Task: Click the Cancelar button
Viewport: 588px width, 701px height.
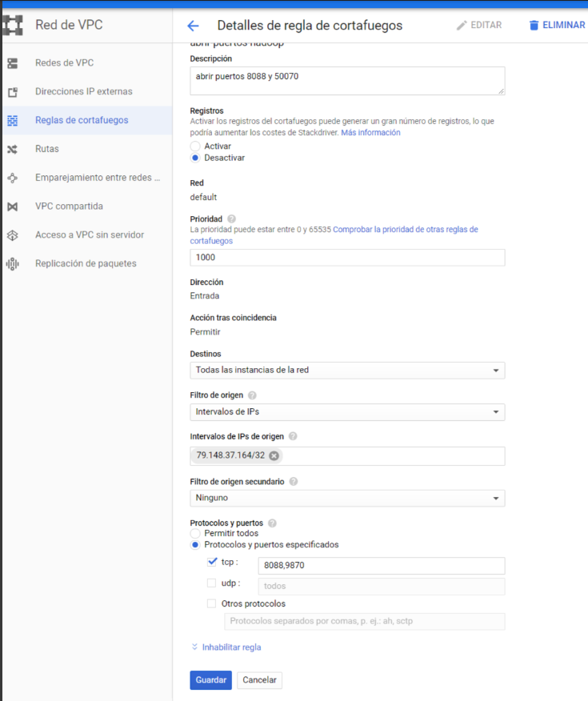Action: pyautogui.click(x=259, y=680)
